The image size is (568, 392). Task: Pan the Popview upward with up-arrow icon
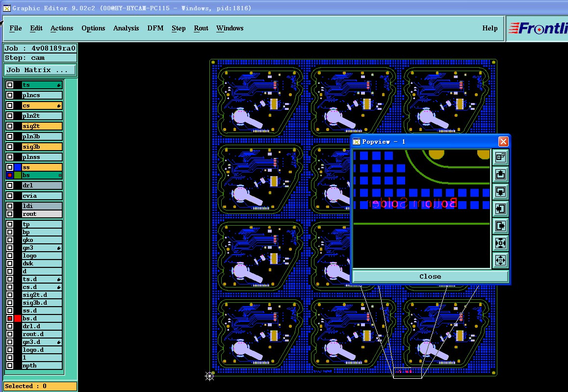500,174
